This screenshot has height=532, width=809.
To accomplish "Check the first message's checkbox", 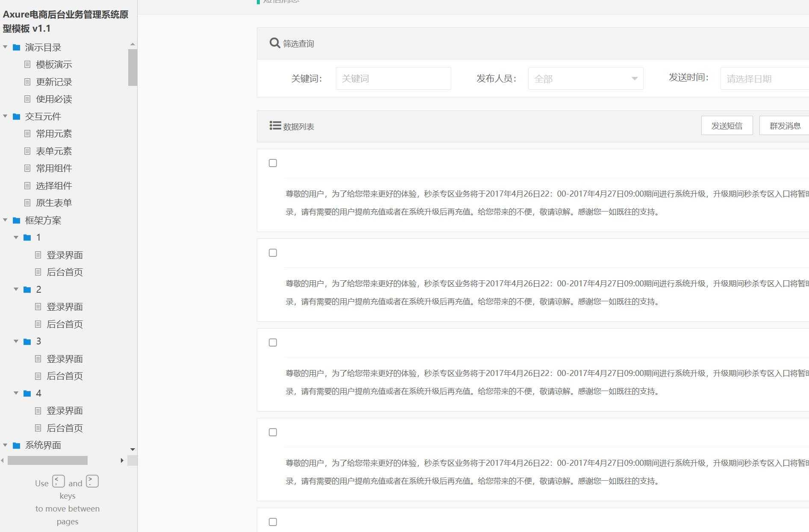I will click(x=273, y=163).
